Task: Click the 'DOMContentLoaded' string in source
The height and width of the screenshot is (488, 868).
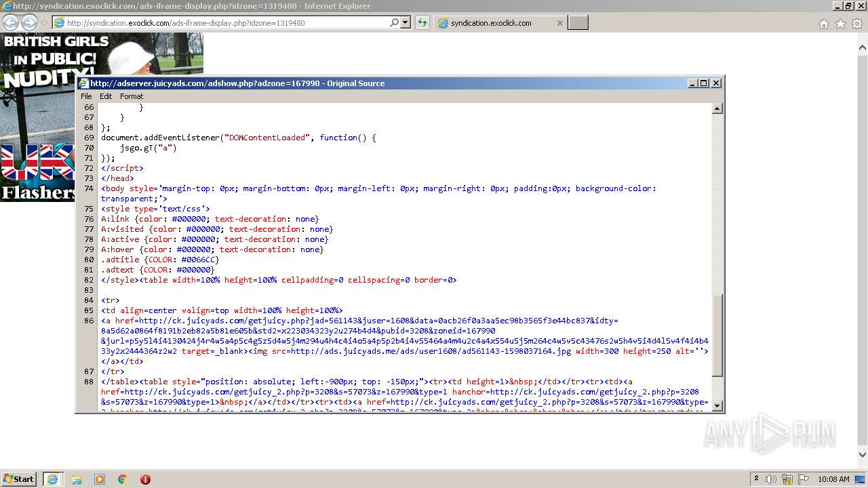Action: point(267,138)
